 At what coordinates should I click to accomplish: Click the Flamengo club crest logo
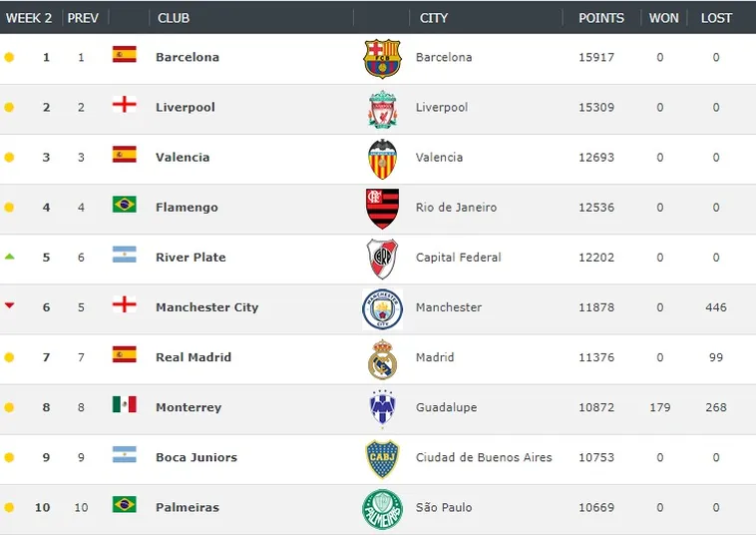382,209
